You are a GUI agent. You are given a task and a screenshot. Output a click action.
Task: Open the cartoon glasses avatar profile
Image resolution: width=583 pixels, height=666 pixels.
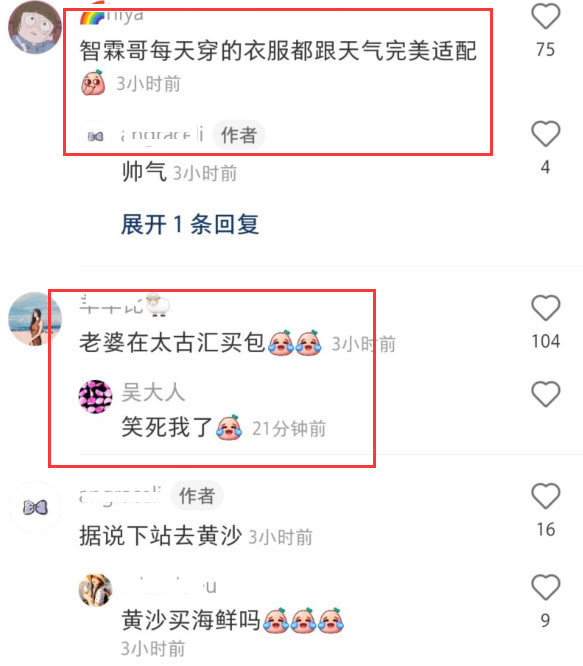pos(35,27)
